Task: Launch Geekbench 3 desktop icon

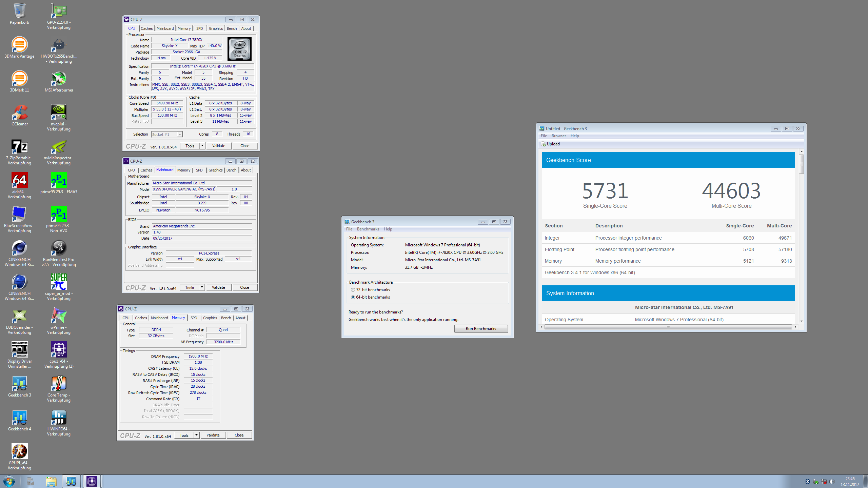Action: coord(19,387)
